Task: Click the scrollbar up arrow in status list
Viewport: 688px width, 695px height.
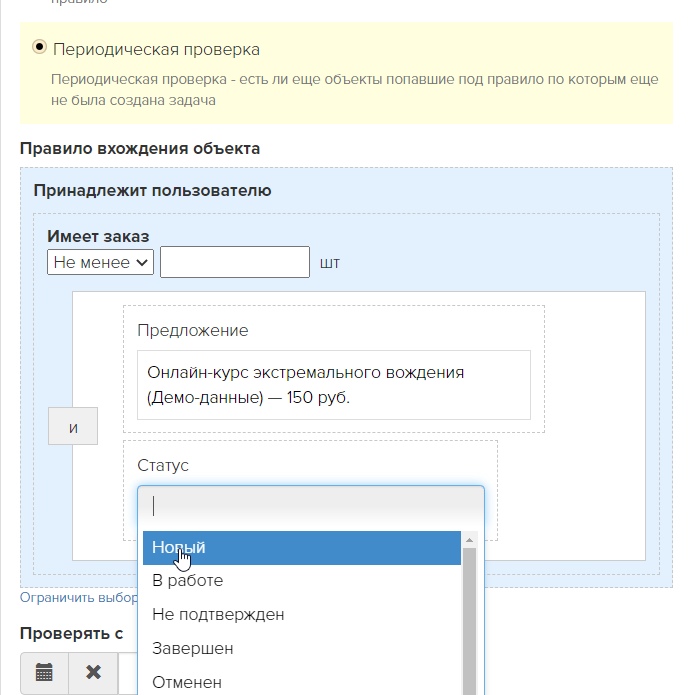Action: tap(468, 540)
